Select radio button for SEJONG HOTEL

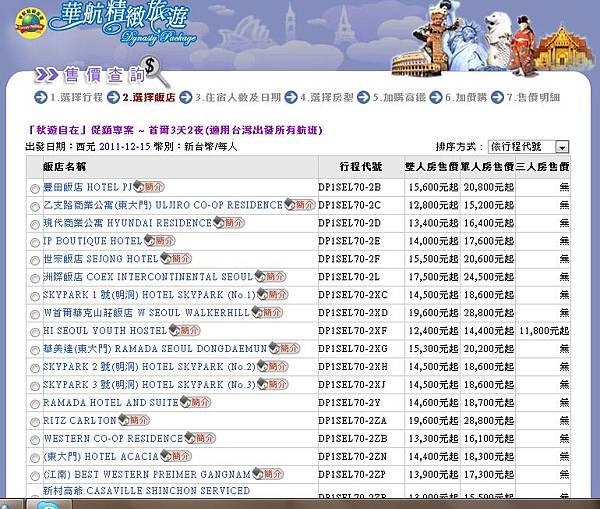(35, 261)
